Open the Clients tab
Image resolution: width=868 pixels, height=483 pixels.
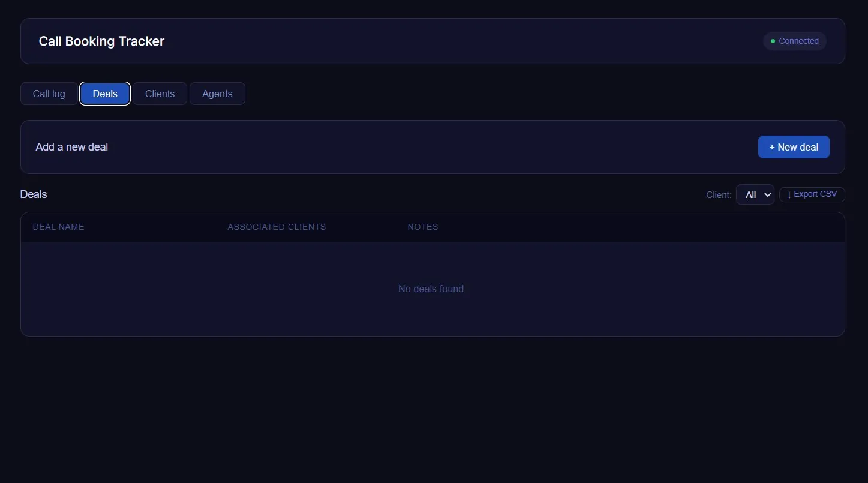click(x=160, y=94)
